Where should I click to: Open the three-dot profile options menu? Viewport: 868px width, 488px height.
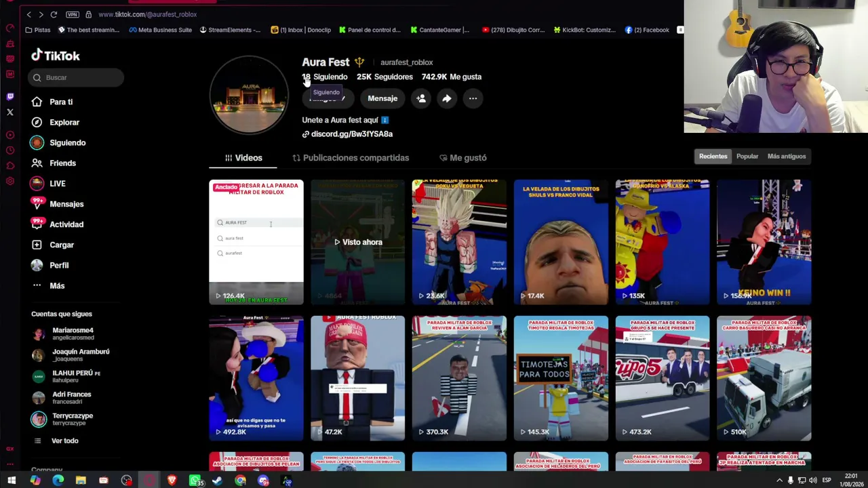pyautogui.click(x=473, y=98)
